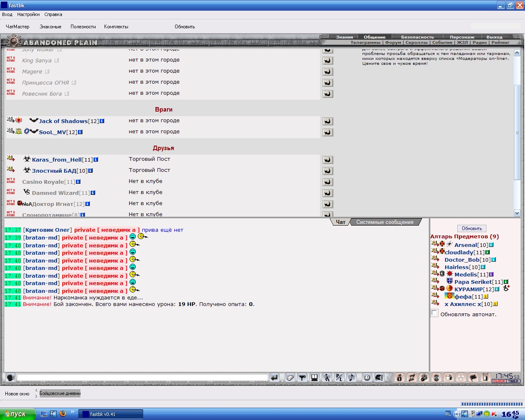Click the flag icon in bottom toolbar
525x420 pixels.
point(473,378)
